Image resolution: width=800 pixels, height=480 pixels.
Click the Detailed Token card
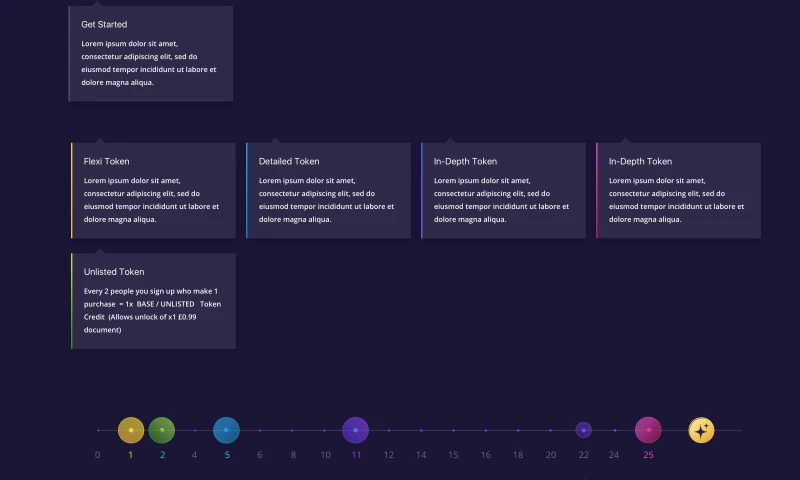point(328,190)
